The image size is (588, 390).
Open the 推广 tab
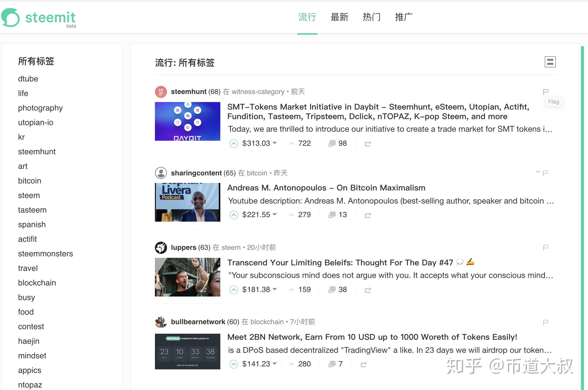pyautogui.click(x=404, y=17)
